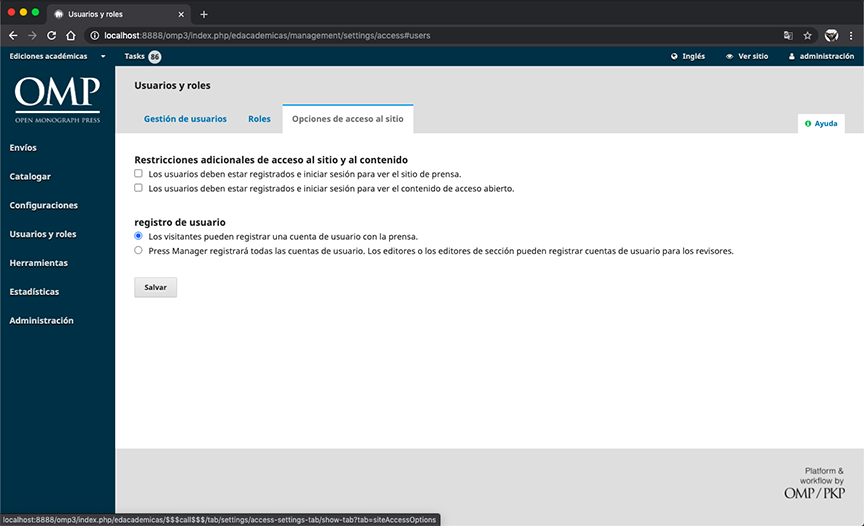Select Press Manager registers all user accounts option
Viewport: 864px width, 526px height.
(x=139, y=251)
